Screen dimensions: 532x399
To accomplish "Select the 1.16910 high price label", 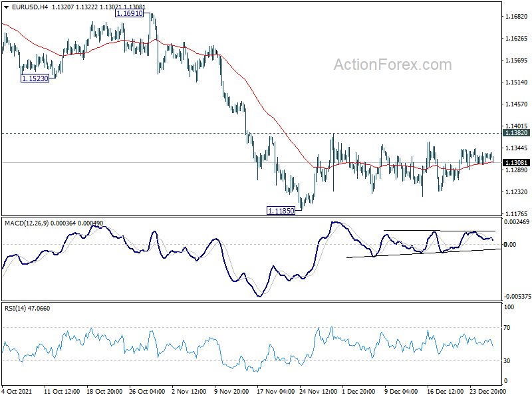I will (129, 13).
